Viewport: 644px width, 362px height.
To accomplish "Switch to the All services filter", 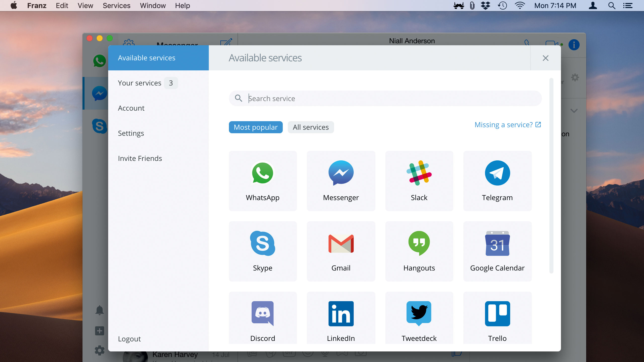I will pyautogui.click(x=311, y=127).
